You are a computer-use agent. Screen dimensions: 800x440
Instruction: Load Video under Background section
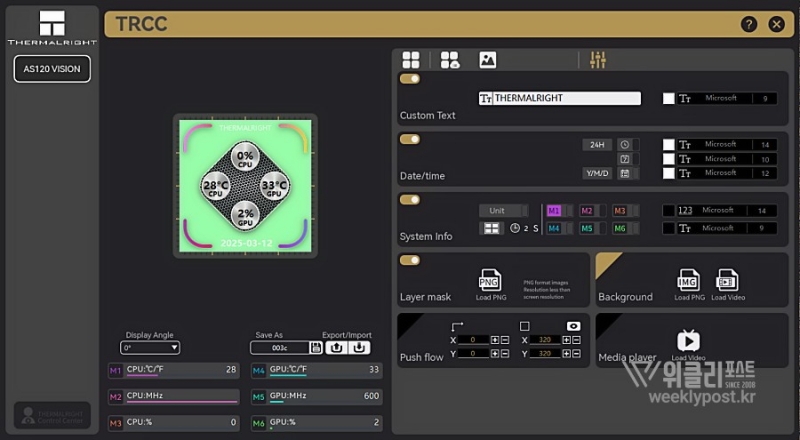(726, 283)
